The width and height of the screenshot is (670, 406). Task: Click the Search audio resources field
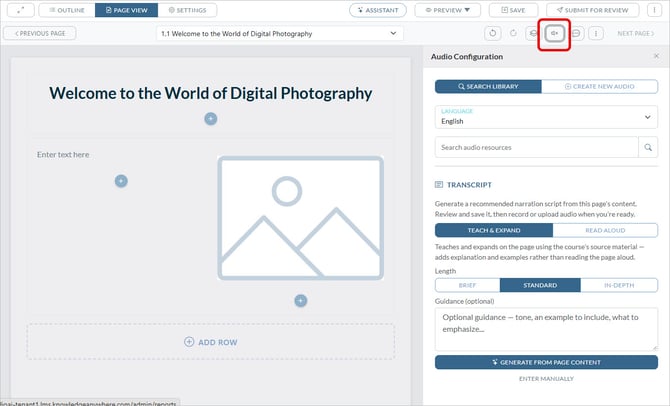tap(537, 147)
